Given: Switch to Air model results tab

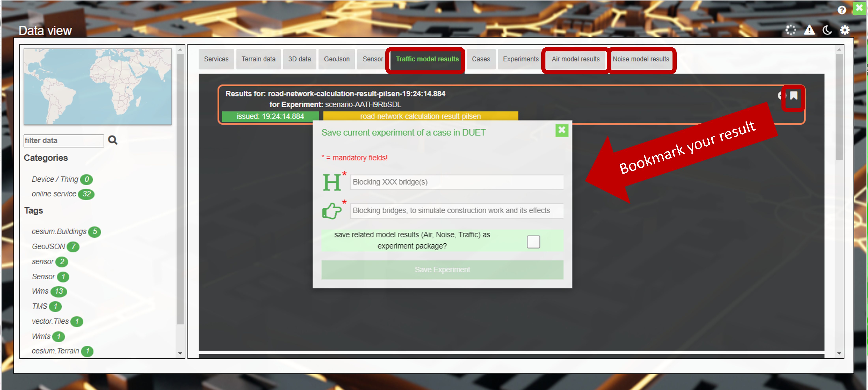Looking at the screenshot, I should point(575,59).
